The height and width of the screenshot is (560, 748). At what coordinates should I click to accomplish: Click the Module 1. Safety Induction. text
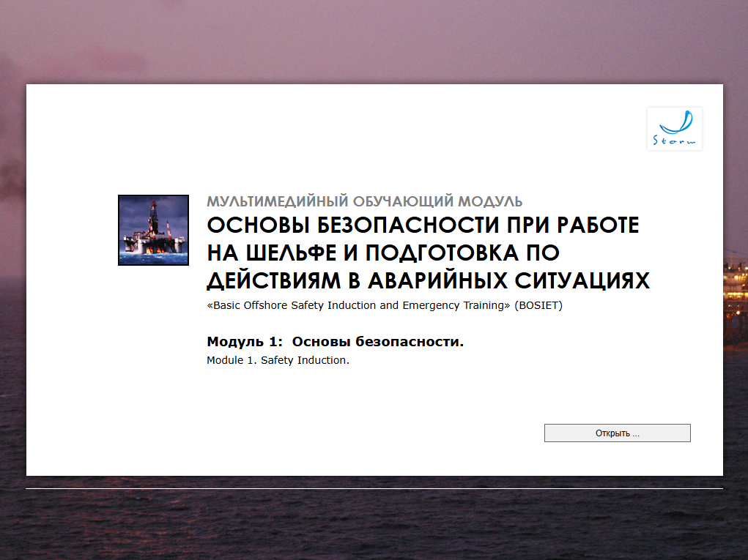click(x=278, y=360)
